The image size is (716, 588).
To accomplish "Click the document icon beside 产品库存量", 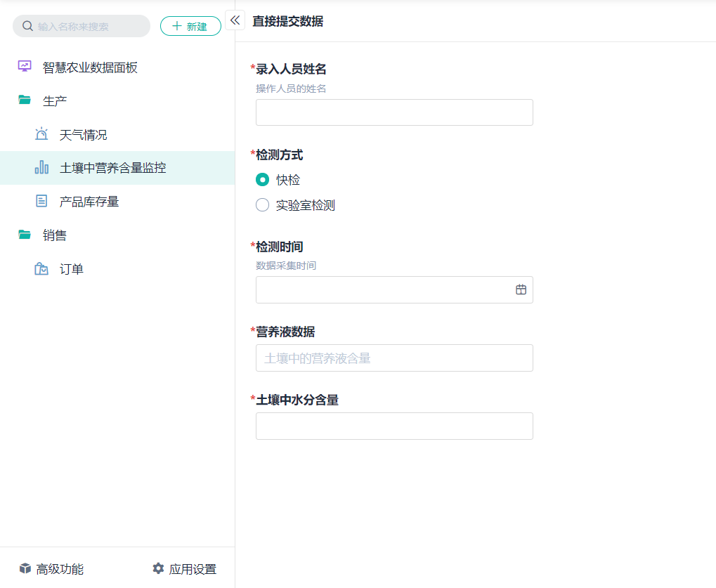I will pyautogui.click(x=41, y=202).
